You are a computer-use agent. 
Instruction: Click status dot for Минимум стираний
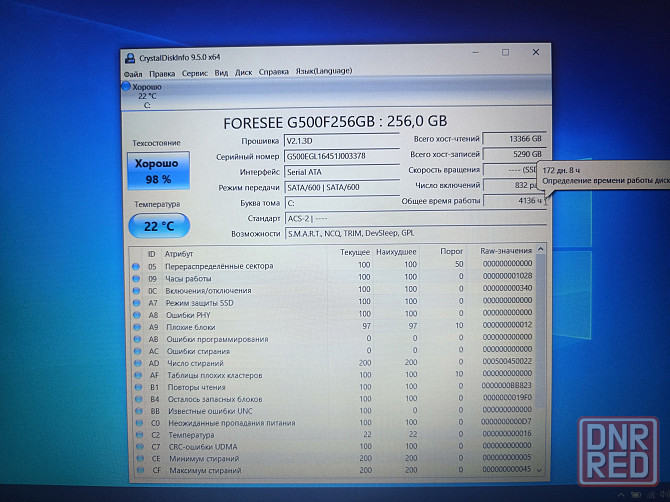140,458
